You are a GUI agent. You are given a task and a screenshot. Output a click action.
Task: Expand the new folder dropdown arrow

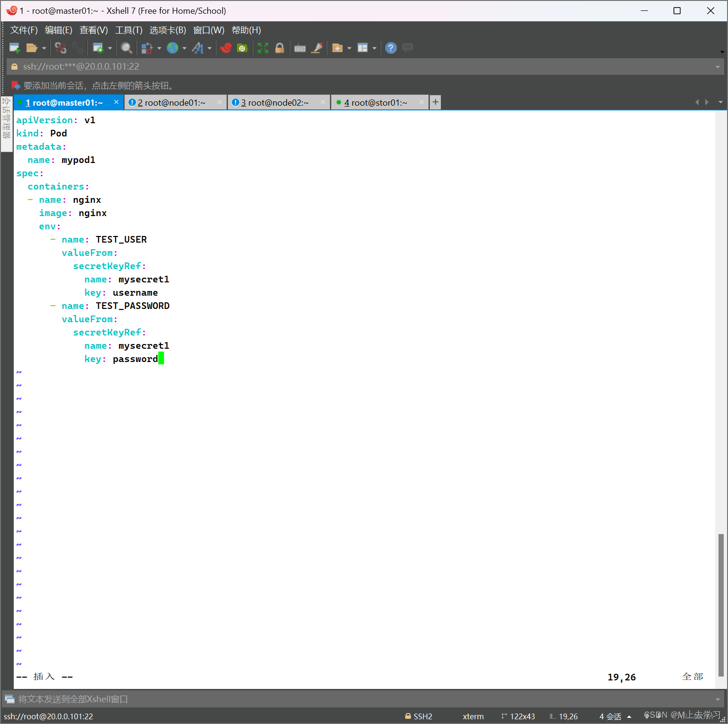pos(349,48)
